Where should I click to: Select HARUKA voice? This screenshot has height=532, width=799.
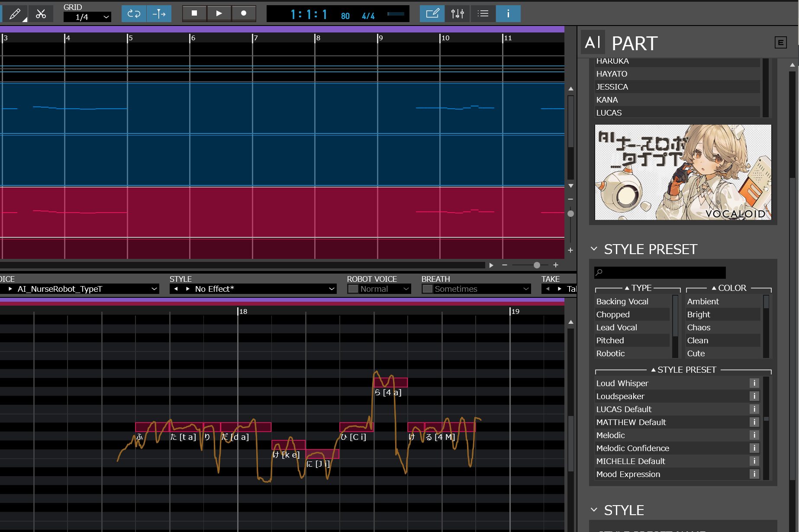[x=677, y=61]
